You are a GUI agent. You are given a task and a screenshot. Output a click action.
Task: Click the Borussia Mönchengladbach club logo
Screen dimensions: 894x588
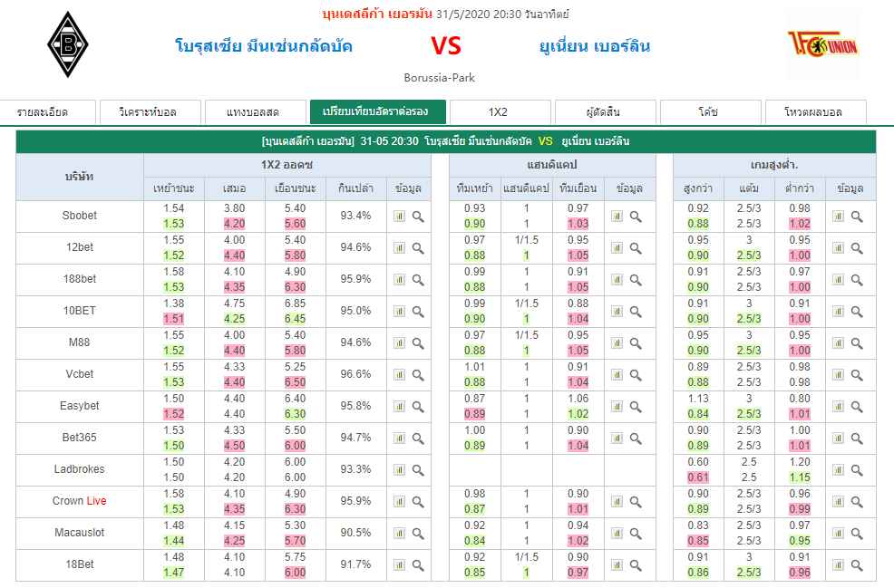click(x=68, y=44)
